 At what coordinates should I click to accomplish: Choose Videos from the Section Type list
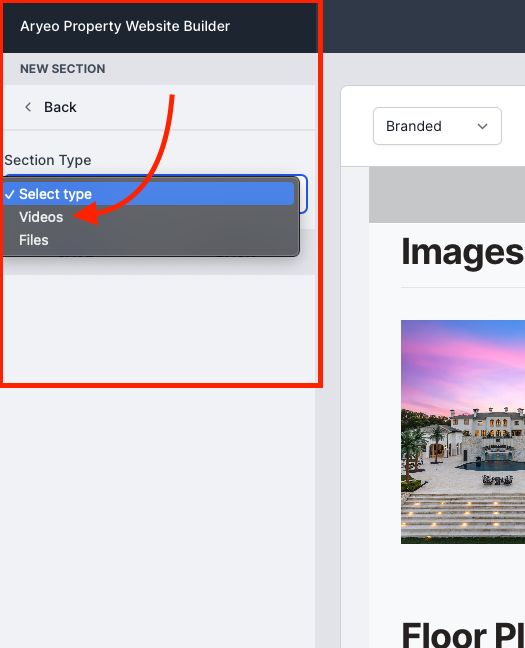click(x=41, y=217)
